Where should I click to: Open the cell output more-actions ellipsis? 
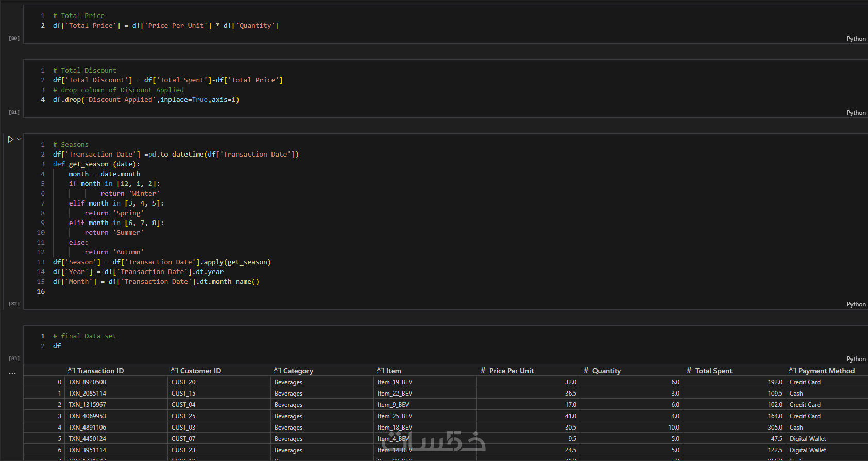12,373
